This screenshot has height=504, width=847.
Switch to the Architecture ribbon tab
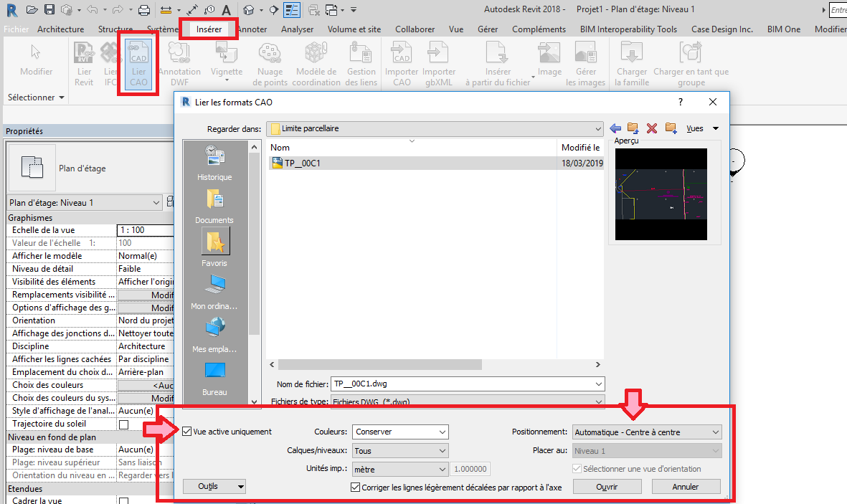(x=60, y=29)
